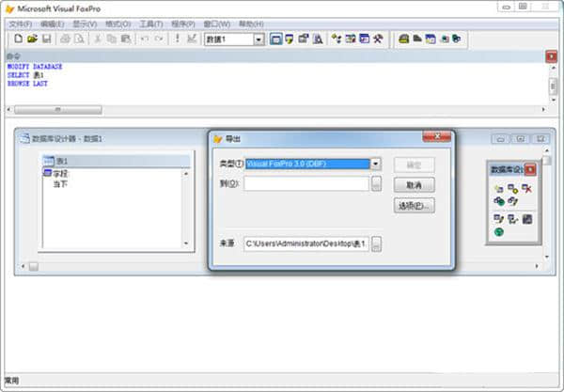Click the Remove Table red X icon

coord(527,189)
